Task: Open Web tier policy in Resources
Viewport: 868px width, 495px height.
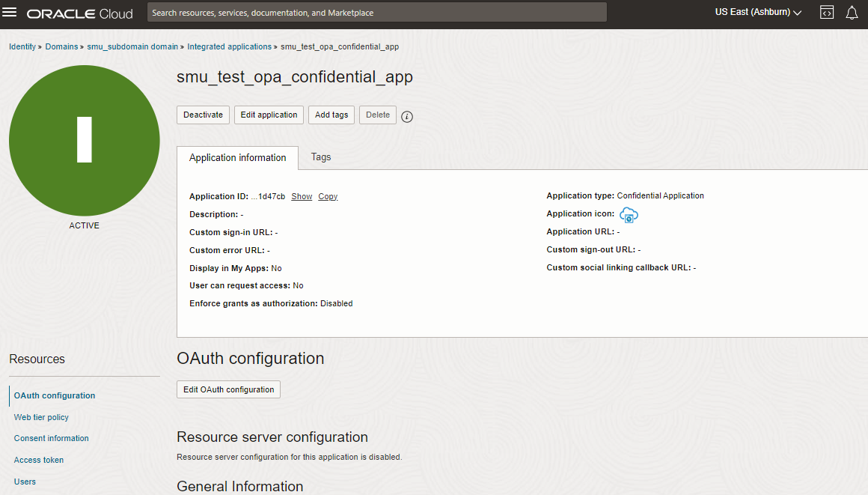Action: pos(41,417)
